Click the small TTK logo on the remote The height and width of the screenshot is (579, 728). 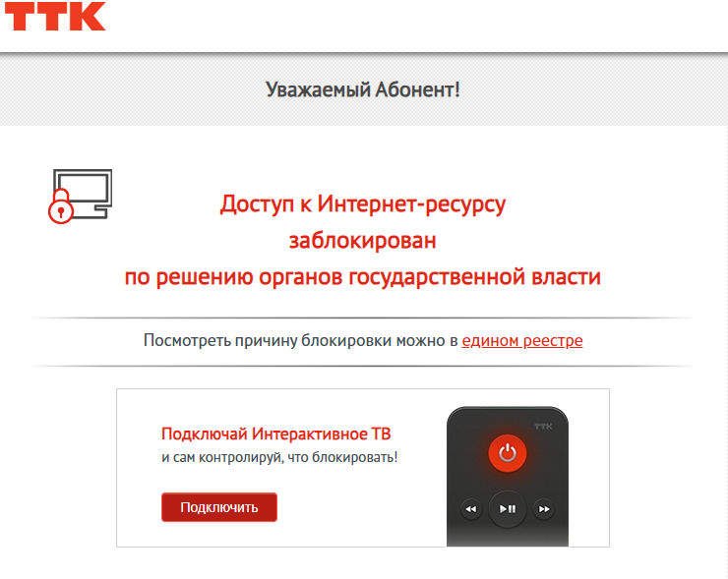543,427
